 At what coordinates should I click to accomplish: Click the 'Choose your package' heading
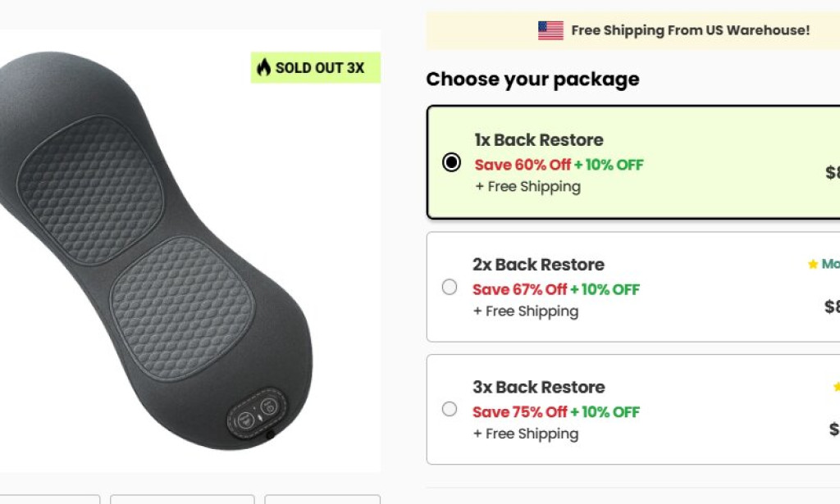(x=532, y=79)
